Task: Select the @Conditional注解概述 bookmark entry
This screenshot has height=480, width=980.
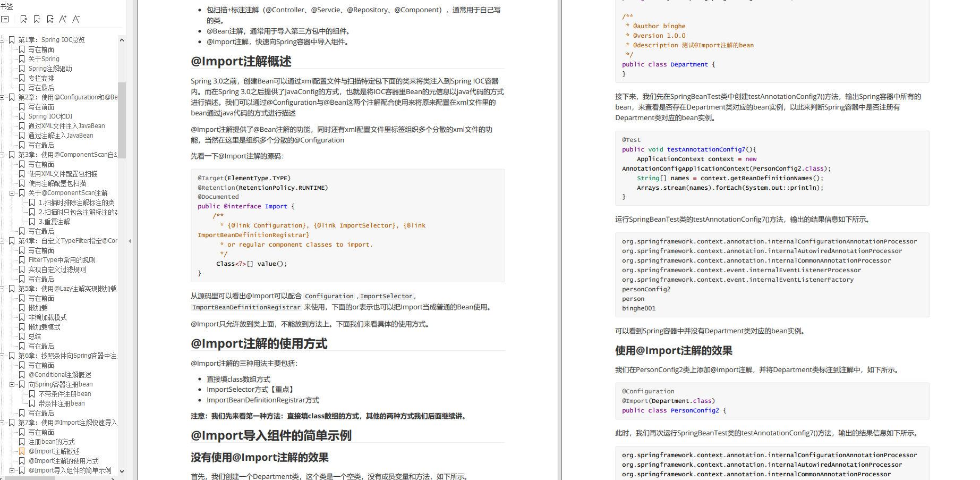Action: coord(59,375)
